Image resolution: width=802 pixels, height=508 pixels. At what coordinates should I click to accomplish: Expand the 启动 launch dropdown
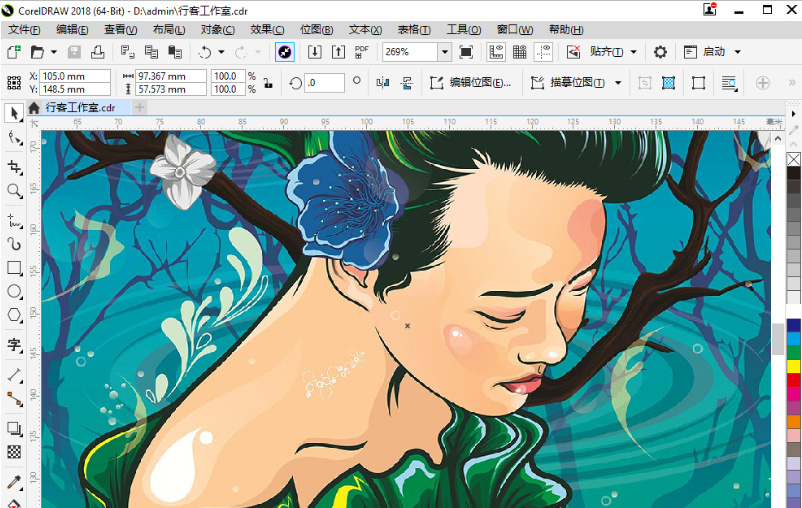click(738, 52)
